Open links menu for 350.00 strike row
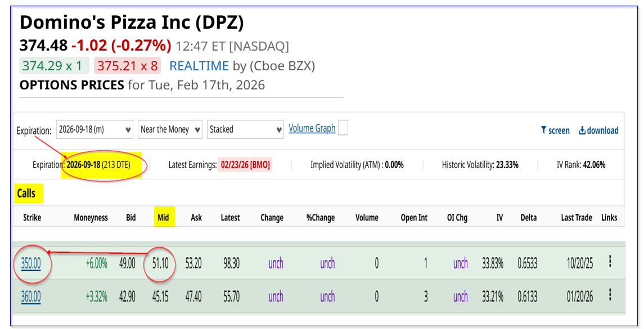Screen dimensions: 644x329 610,262
